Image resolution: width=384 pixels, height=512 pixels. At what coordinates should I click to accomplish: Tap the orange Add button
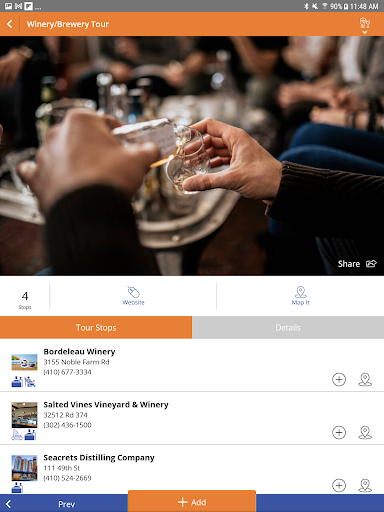192,502
